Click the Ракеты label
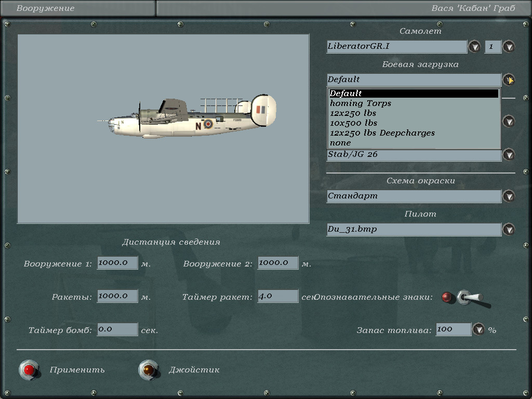This screenshot has width=532, height=399. coord(72,297)
